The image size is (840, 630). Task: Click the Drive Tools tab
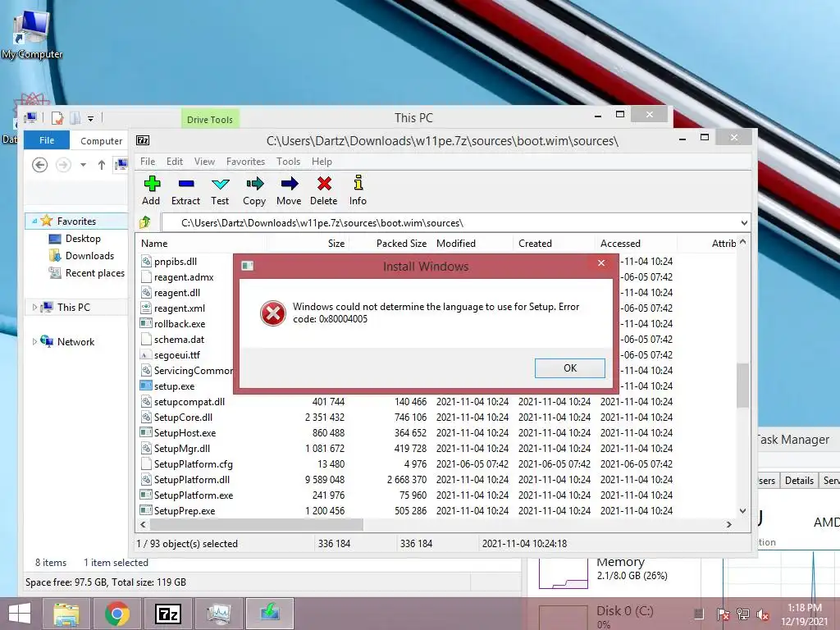point(209,119)
